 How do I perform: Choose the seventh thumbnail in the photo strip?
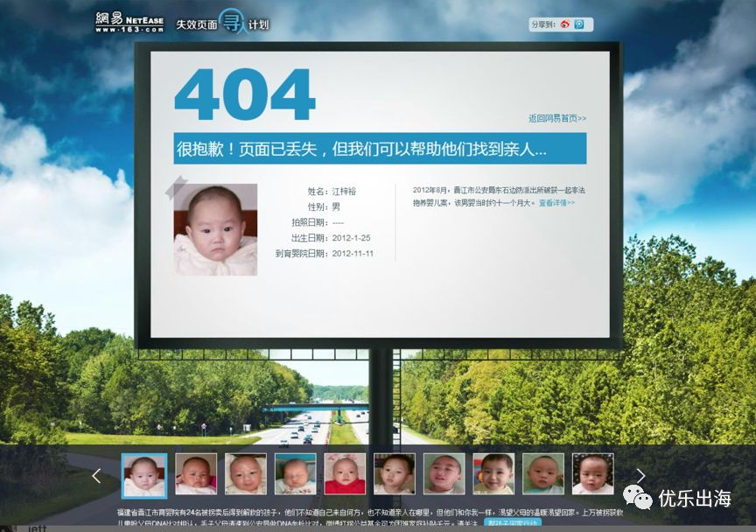click(444, 474)
